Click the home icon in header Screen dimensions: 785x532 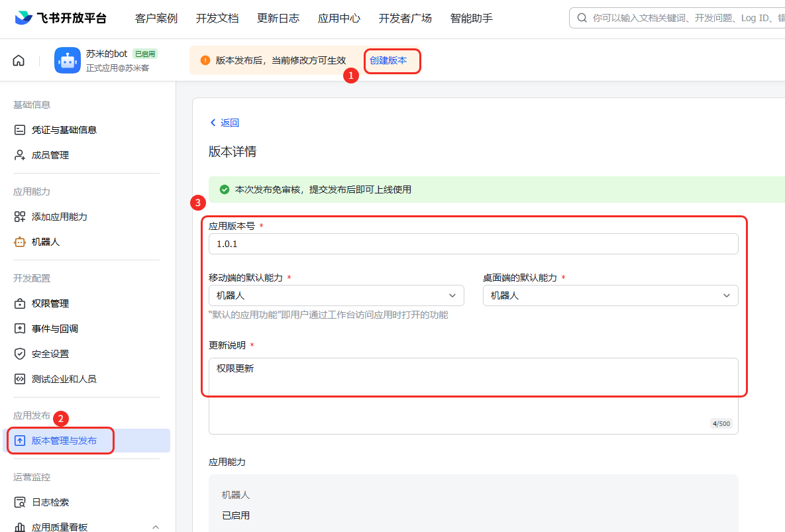pos(19,60)
